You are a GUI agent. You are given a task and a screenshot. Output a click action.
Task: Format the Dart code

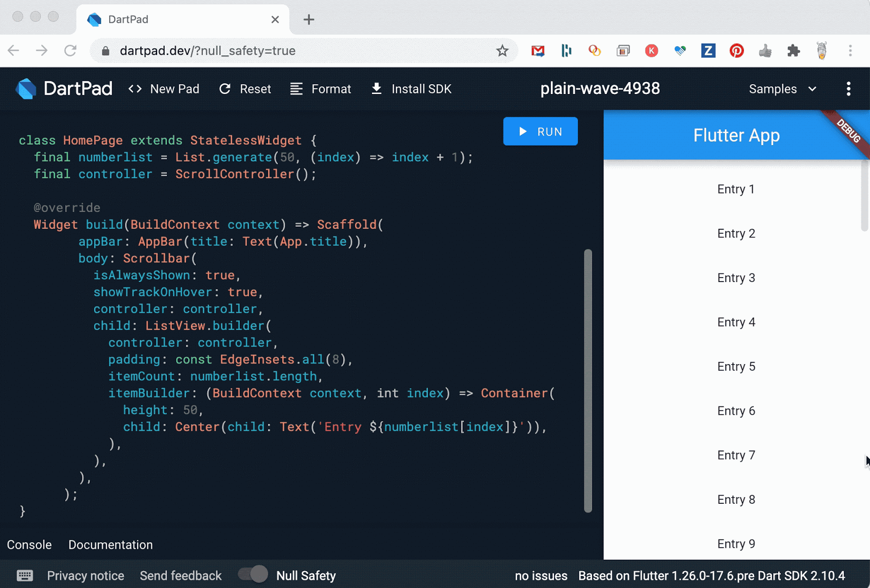[x=320, y=89]
